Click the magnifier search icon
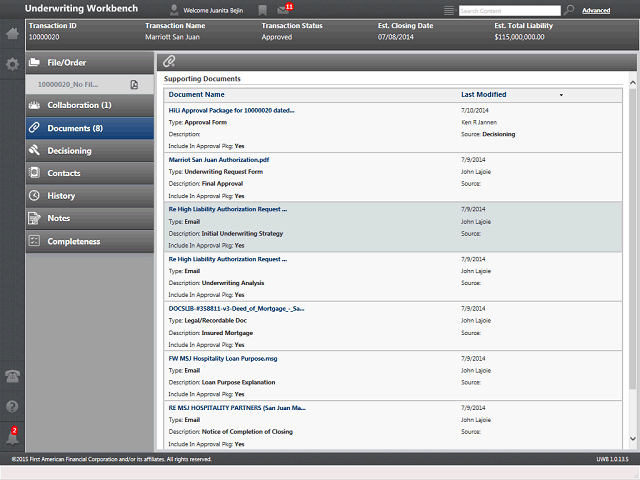This screenshot has width=640, height=480. 569,10
